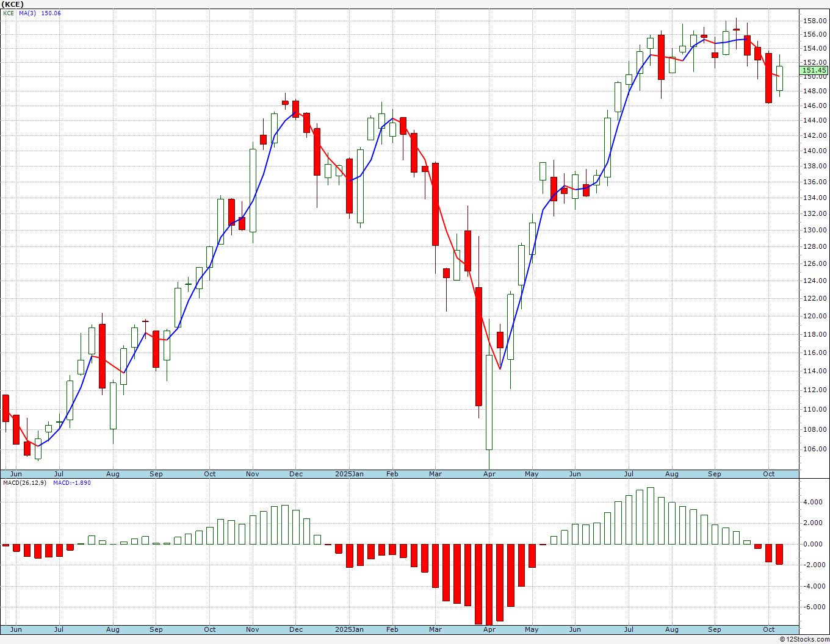Click the 154.00 price axis label
The image size is (830, 644).
(816, 48)
